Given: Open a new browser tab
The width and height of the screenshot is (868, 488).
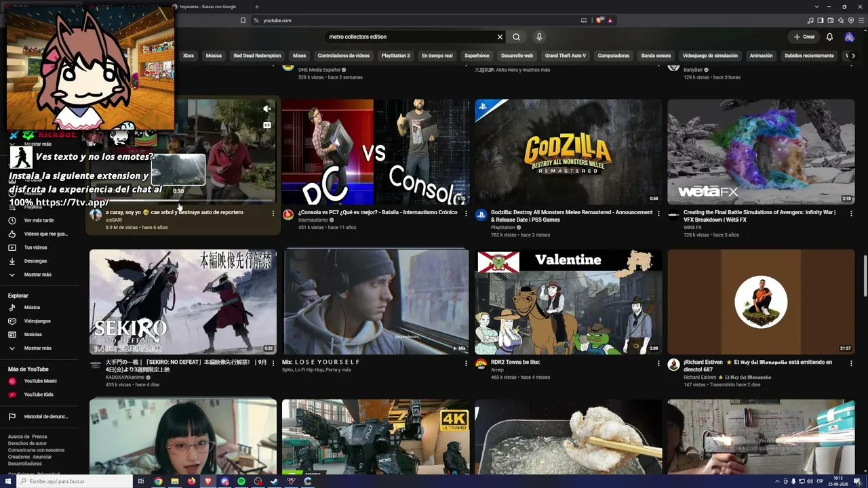Looking at the screenshot, I should tap(257, 7).
